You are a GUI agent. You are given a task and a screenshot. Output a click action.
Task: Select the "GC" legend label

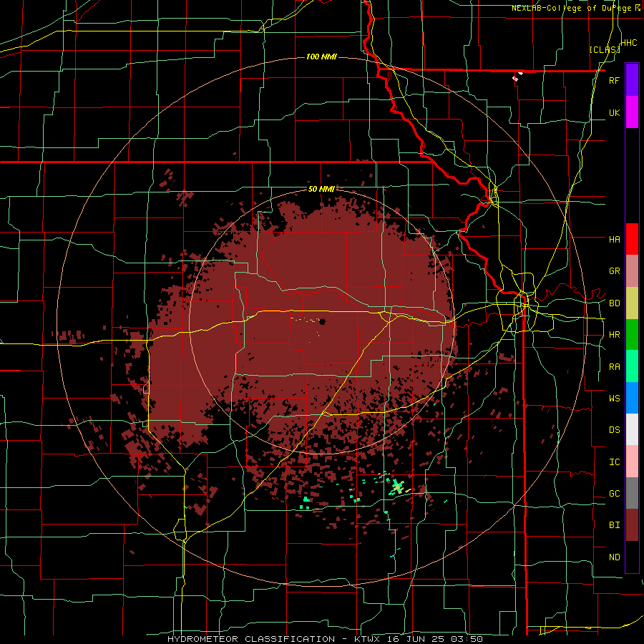(614, 494)
